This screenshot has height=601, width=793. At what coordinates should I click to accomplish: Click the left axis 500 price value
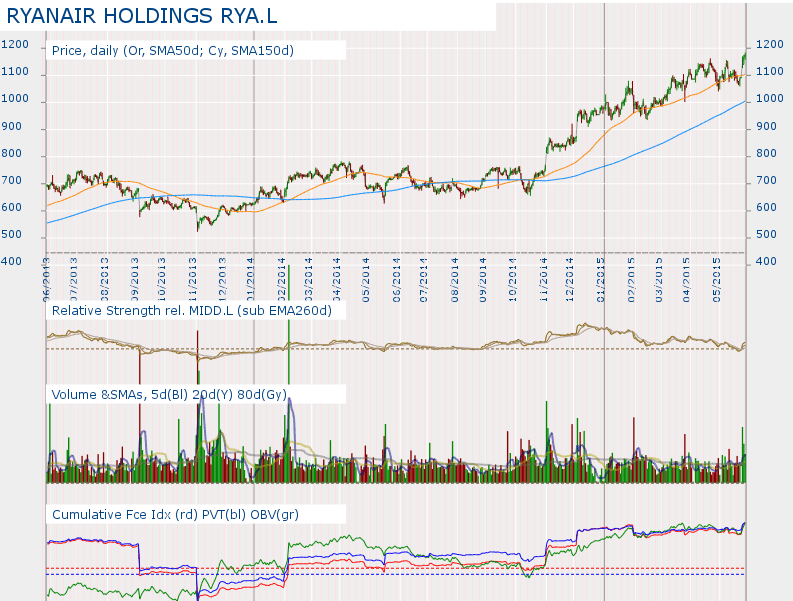click(x=12, y=234)
